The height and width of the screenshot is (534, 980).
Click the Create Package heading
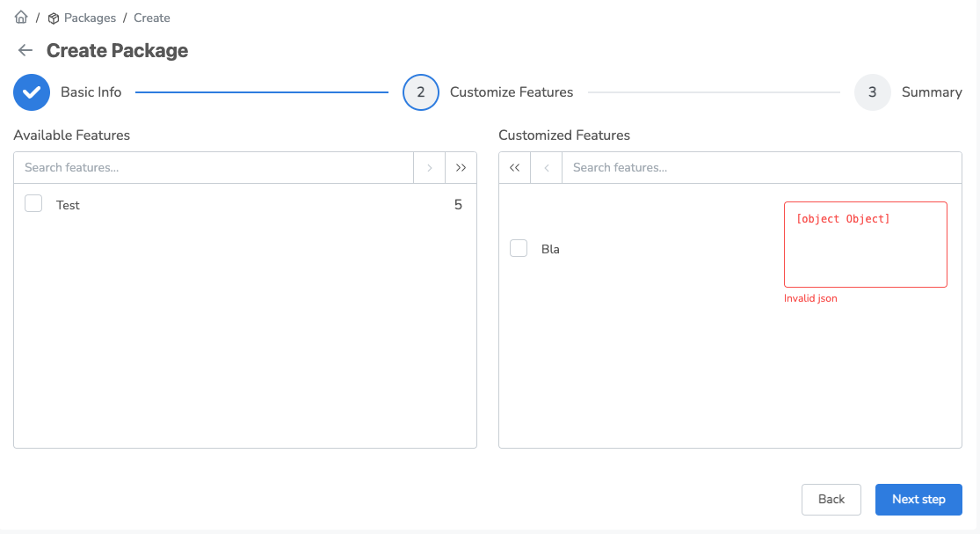tap(117, 51)
